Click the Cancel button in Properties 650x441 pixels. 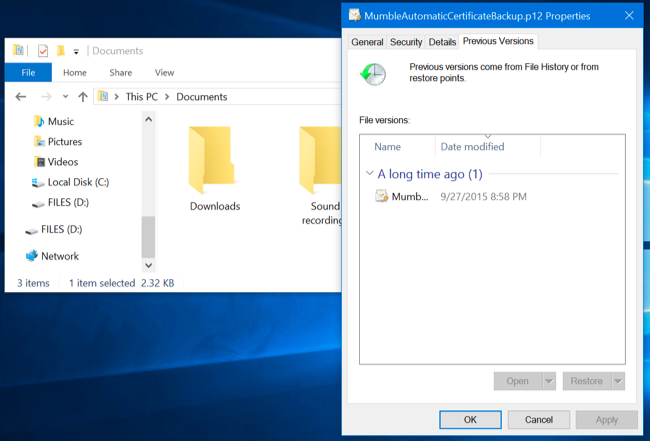[x=538, y=419]
